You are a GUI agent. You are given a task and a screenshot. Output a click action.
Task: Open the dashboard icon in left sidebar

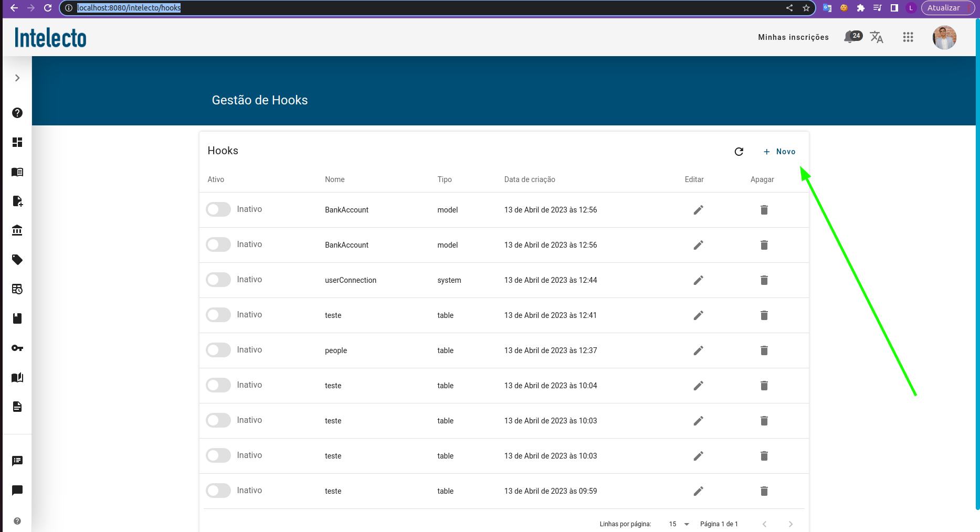pos(17,142)
